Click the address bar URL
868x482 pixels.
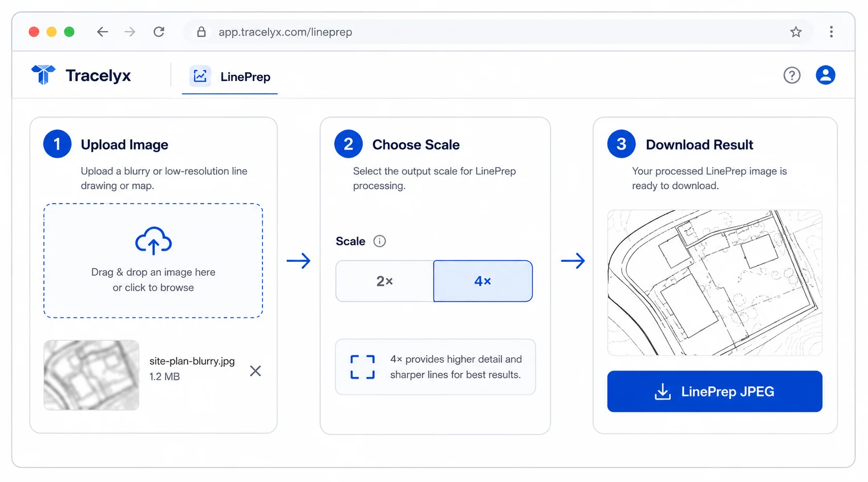point(285,32)
